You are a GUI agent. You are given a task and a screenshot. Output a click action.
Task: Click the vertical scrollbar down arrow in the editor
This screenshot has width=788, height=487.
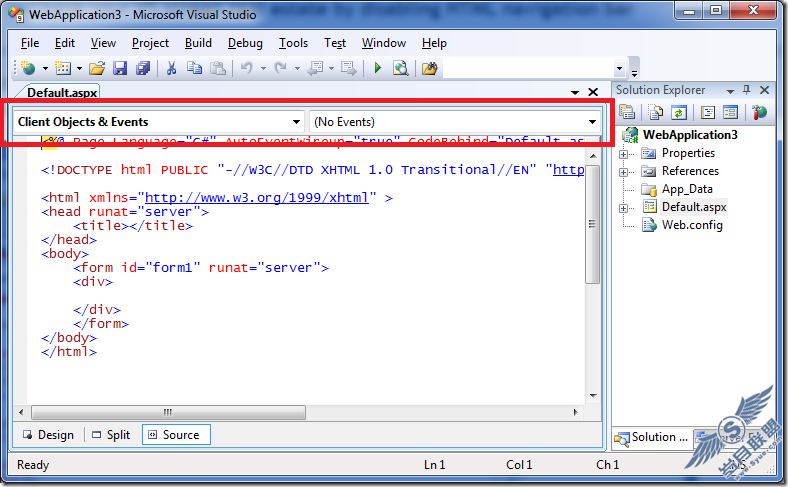pos(593,396)
